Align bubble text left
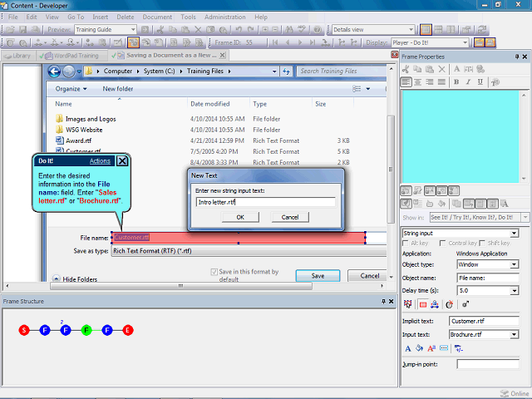532x399 pixels. [x=406, y=82]
